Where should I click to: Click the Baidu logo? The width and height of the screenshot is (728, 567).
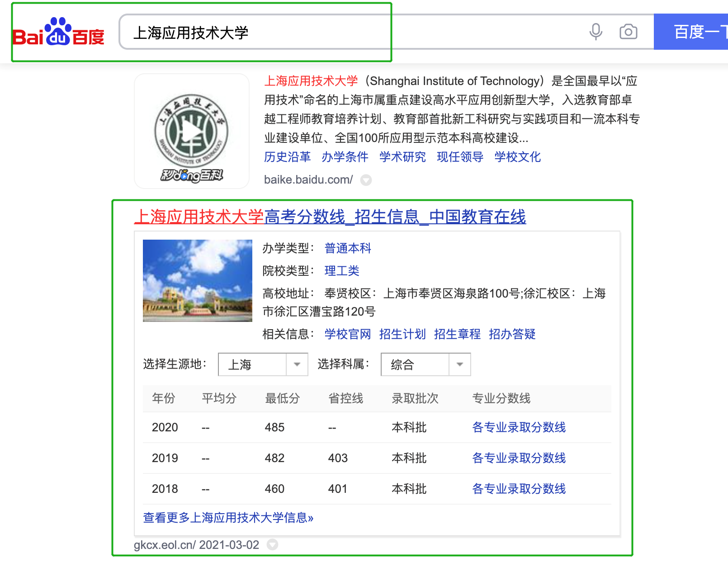click(59, 32)
